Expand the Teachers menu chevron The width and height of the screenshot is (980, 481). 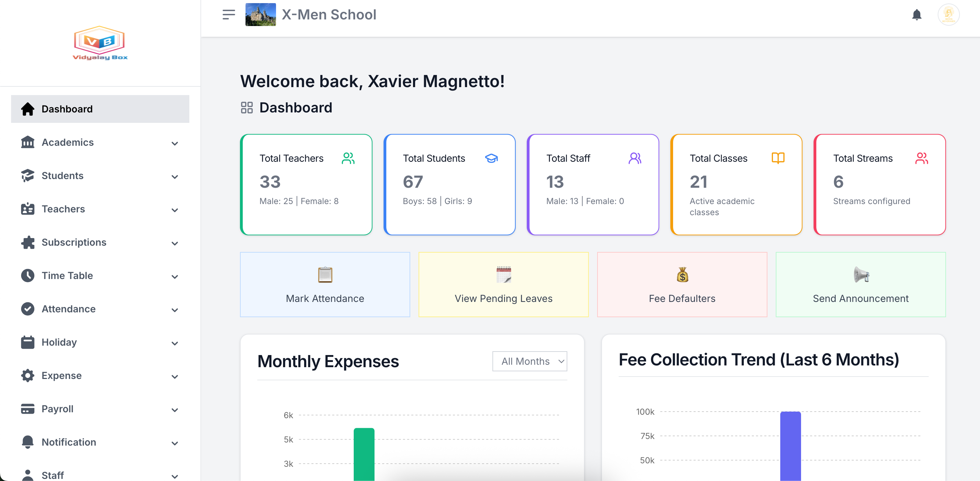pyautogui.click(x=175, y=210)
